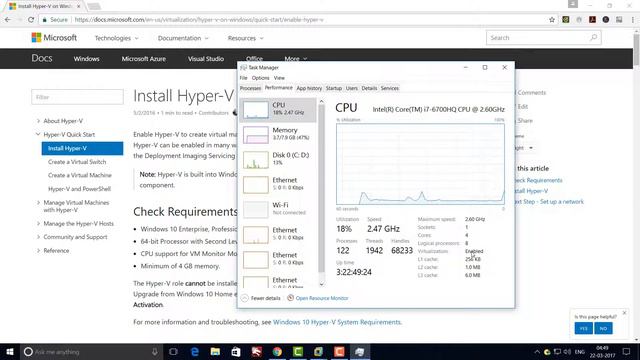Viewport: 640px width, 360px height.
Task: Click the green extension icon in Chrome toolbar
Action: point(566,20)
